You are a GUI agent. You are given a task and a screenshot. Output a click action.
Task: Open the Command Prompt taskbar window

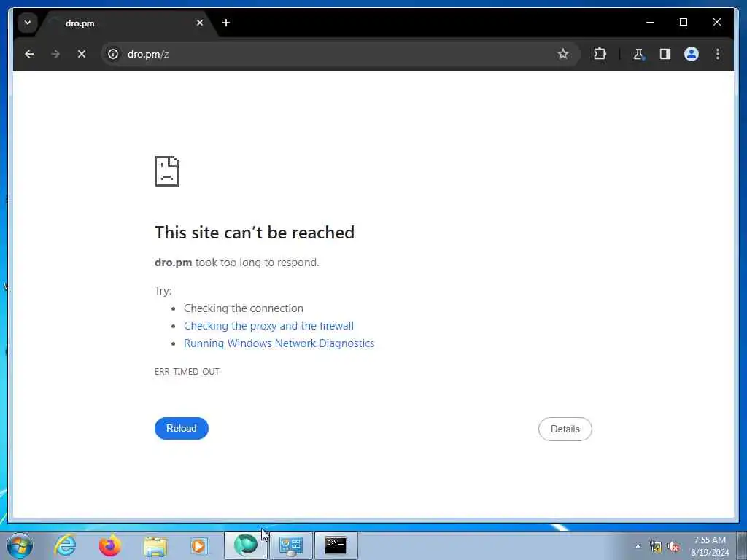pos(336,545)
